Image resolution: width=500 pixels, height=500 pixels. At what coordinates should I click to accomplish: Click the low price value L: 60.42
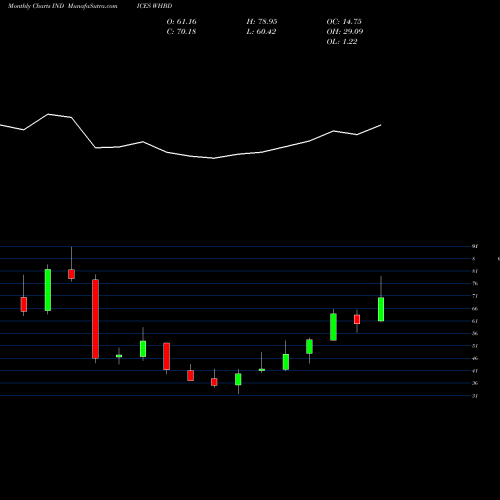(x=261, y=32)
